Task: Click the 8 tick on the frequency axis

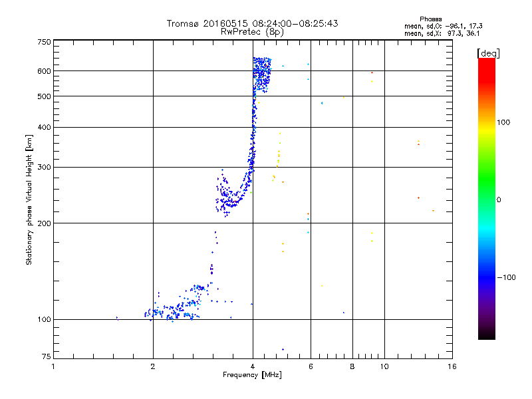Action: pyautogui.click(x=352, y=366)
